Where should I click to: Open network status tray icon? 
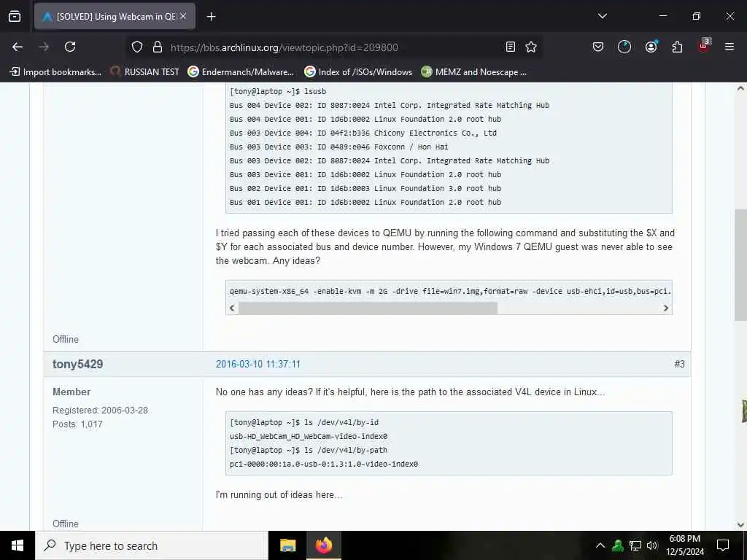point(635,545)
